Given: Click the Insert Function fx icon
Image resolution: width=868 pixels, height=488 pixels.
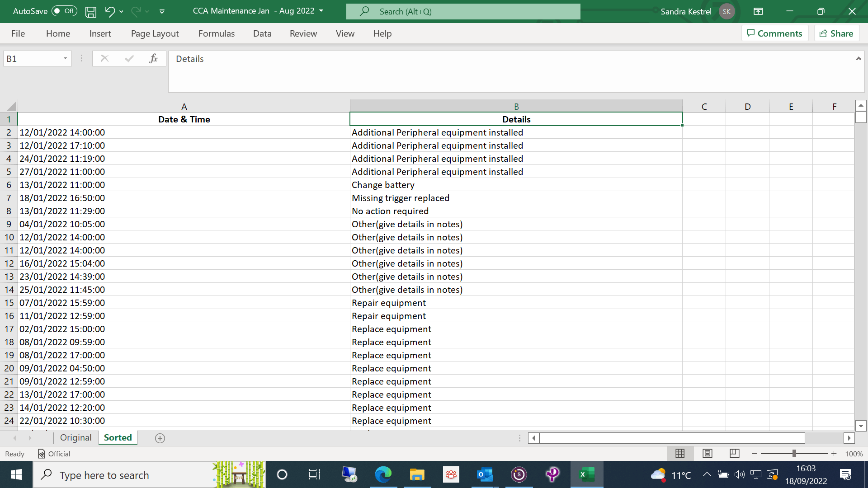Looking at the screenshot, I should [x=153, y=58].
